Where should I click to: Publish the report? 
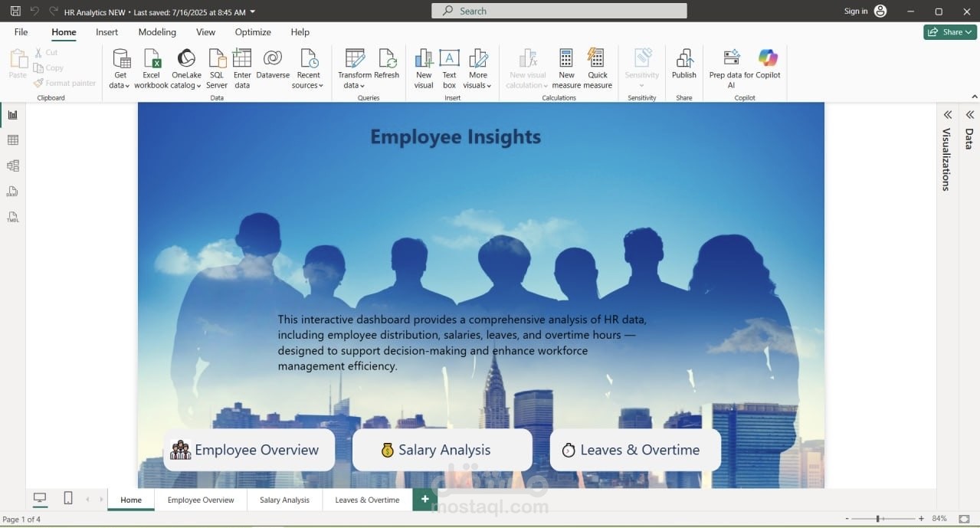click(x=684, y=64)
